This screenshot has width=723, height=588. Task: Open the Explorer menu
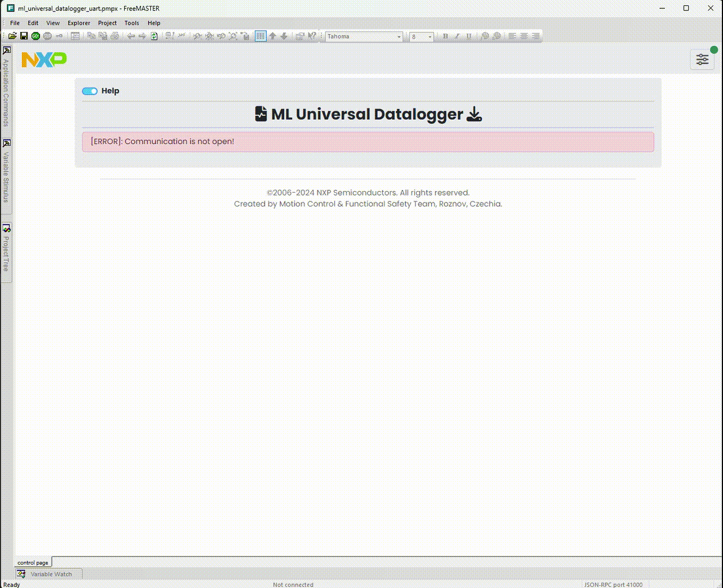tap(79, 23)
